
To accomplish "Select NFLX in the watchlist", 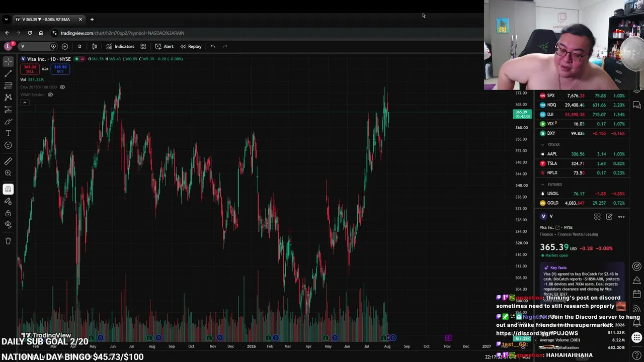I will click(x=582, y=173).
